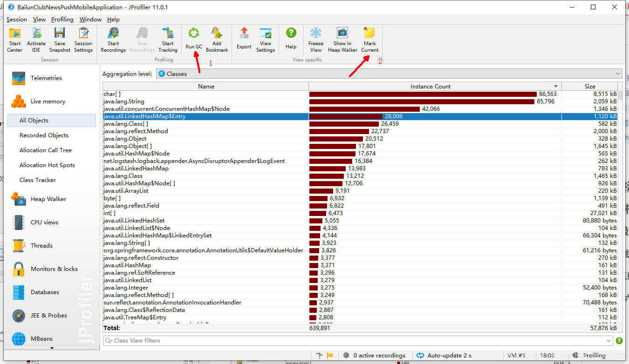629x364 pixels.
Task: Open Session Settings
Action: point(83,40)
